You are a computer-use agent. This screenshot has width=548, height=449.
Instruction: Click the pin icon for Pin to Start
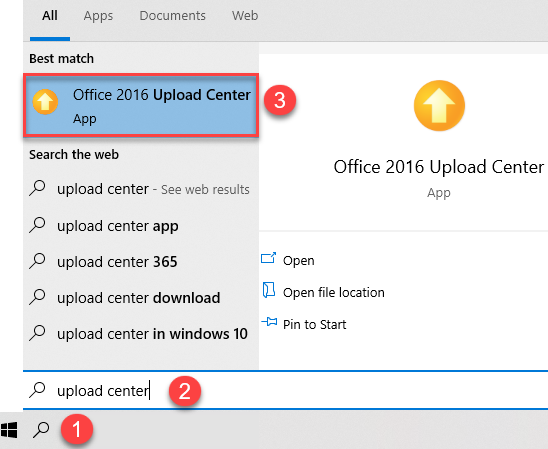pos(269,321)
